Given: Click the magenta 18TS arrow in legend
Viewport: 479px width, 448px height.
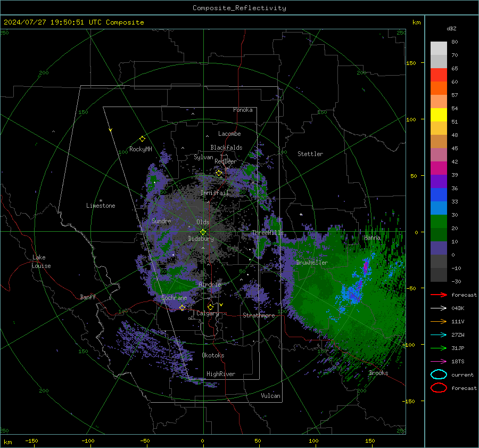Looking at the screenshot, I should (439, 362).
